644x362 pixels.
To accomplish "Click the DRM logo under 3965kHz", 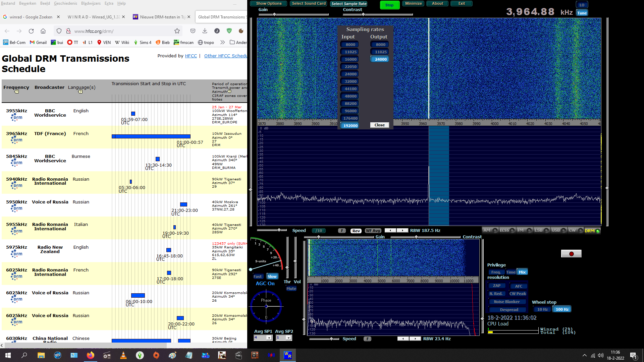I will coord(16,140).
